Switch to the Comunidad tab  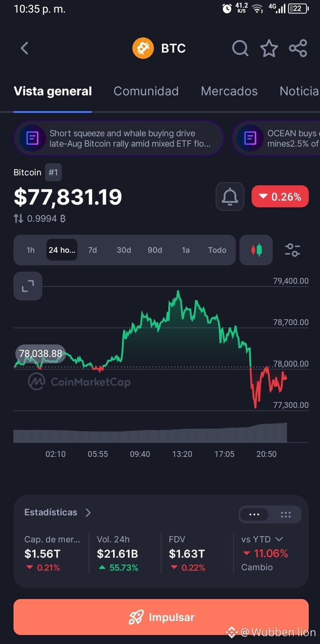pos(146,91)
